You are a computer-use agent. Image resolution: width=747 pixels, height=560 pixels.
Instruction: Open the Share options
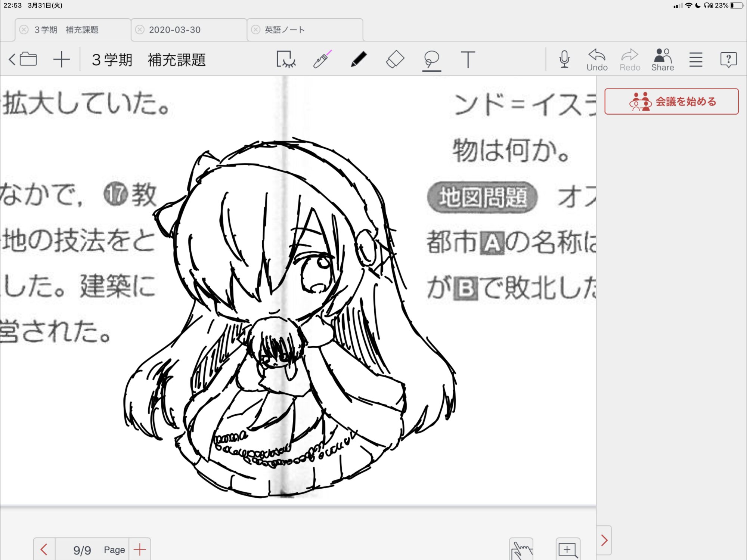pyautogui.click(x=663, y=59)
